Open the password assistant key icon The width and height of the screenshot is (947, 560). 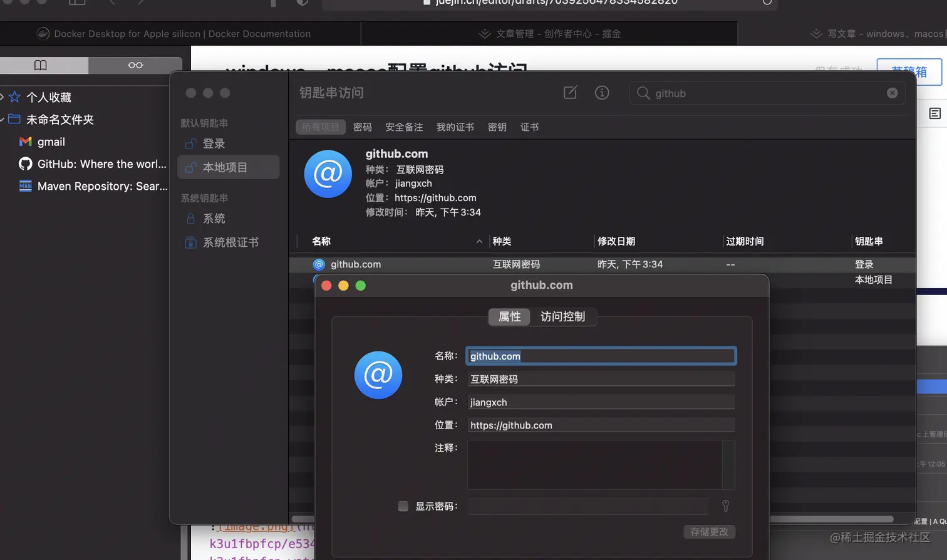tap(725, 506)
